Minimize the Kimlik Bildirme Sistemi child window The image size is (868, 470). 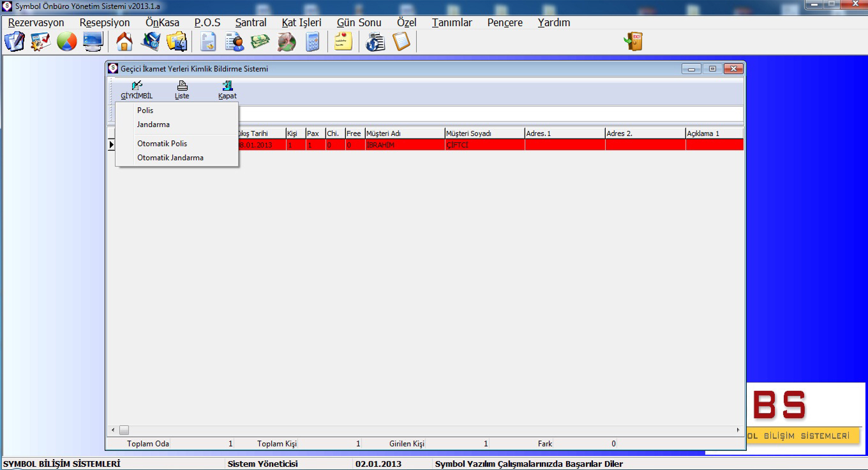691,68
